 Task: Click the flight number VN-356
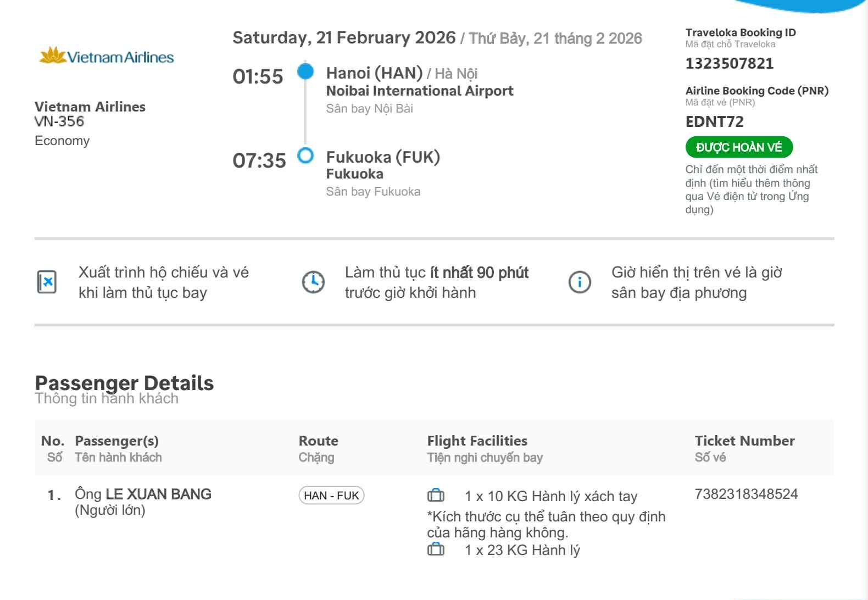click(x=59, y=121)
